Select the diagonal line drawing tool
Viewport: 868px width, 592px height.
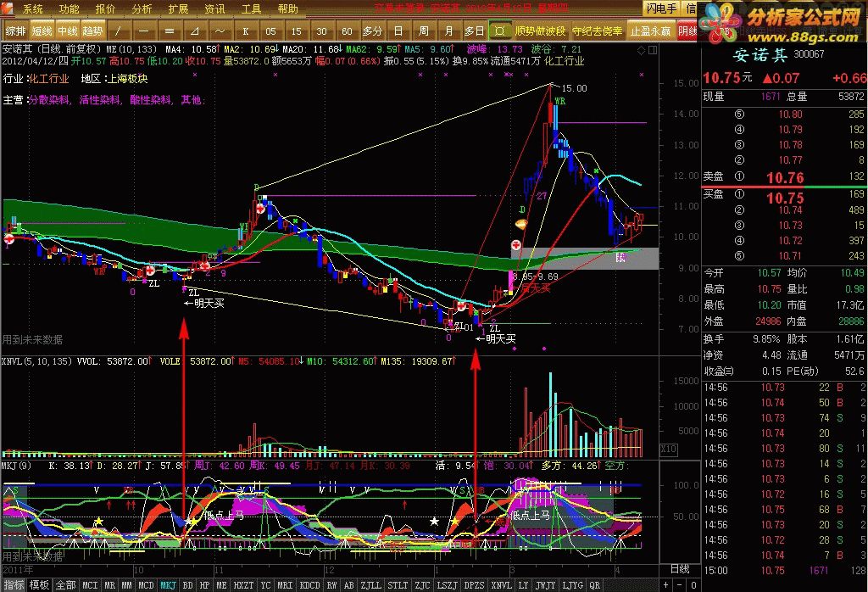click(x=118, y=31)
